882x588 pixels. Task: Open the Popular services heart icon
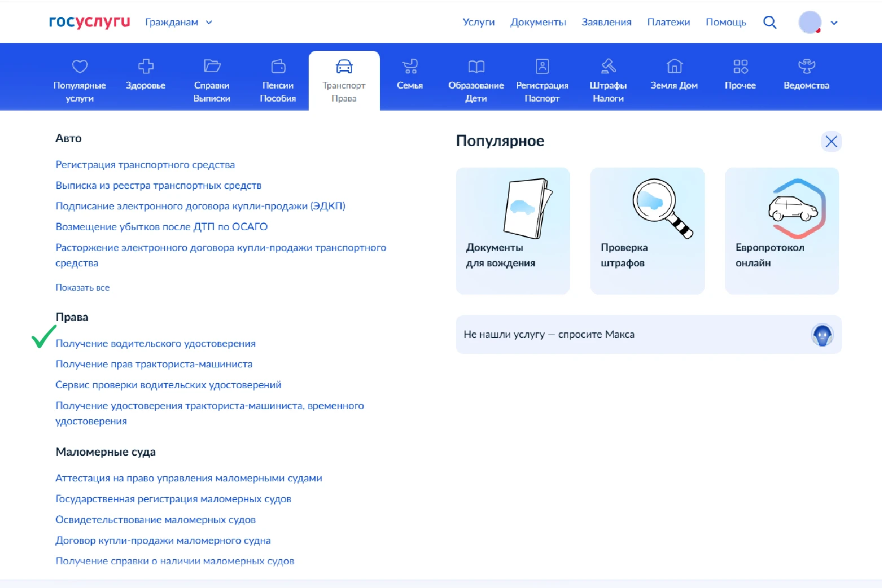coord(80,67)
